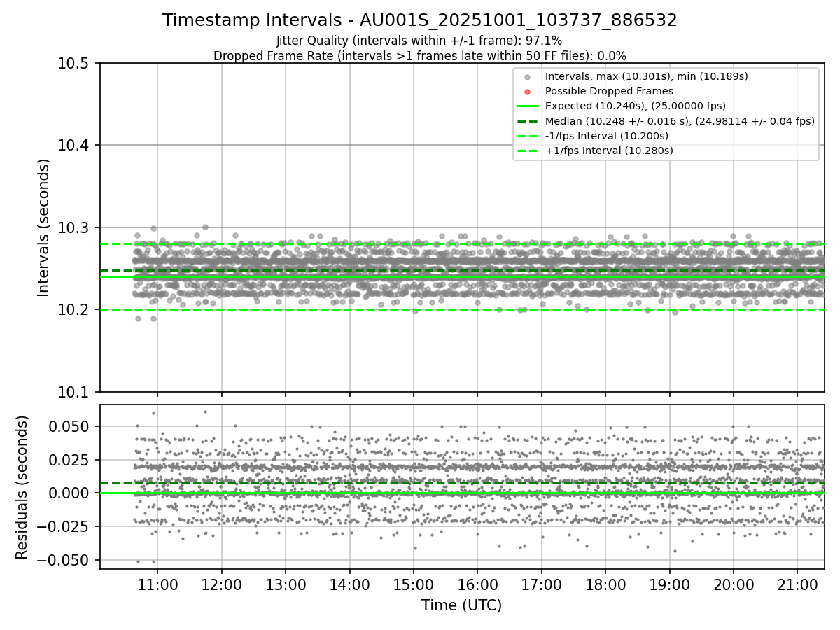Image resolution: width=840 pixels, height=630 pixels.
Task: Click the solid green Expected line legend swatch
Action: point(528,106)
